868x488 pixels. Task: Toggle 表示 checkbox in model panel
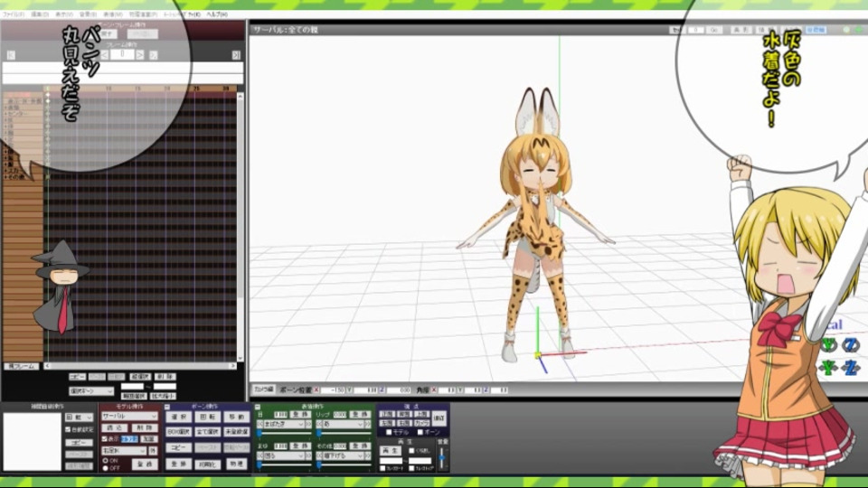coord(104,439)
